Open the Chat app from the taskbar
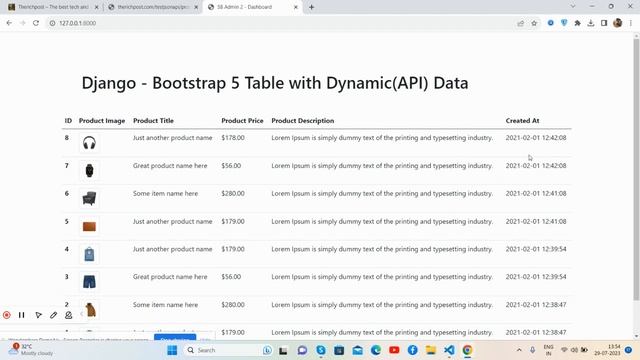 click(302, 350)
